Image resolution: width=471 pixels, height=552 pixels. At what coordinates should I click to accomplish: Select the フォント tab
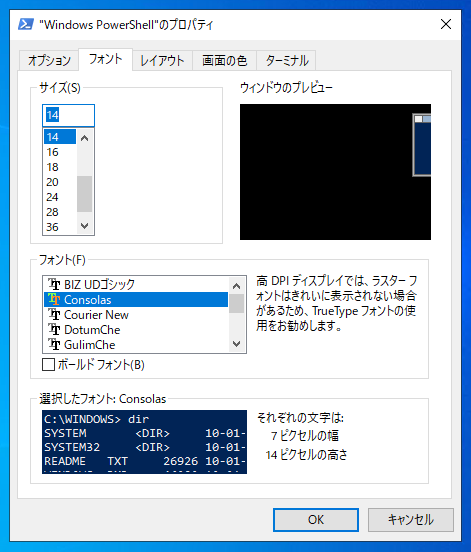click(x=105, y=59)
